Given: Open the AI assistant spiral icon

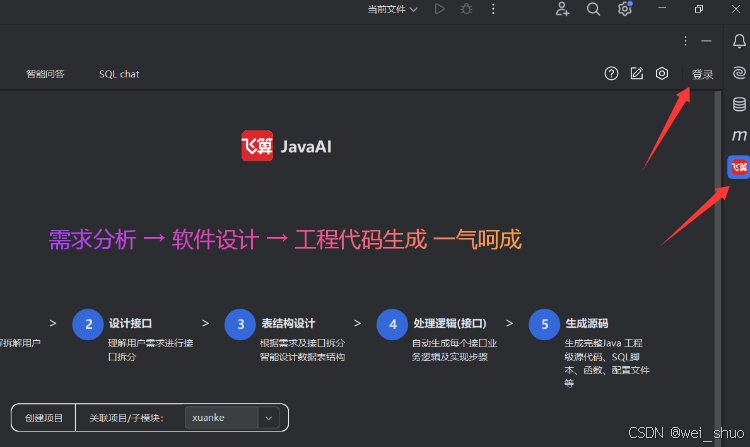Looking at the screenshot, I should click(739, 73).
